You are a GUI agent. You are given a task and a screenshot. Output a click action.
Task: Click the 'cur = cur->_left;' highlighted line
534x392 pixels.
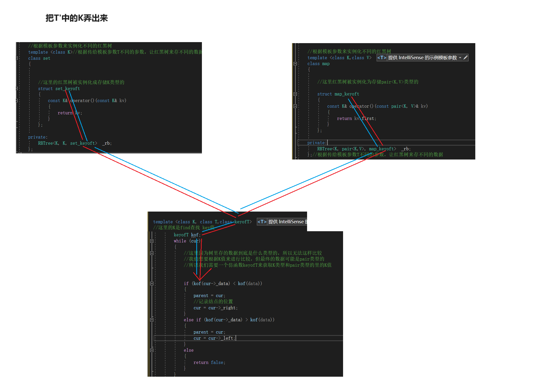[x=214, y=338]
